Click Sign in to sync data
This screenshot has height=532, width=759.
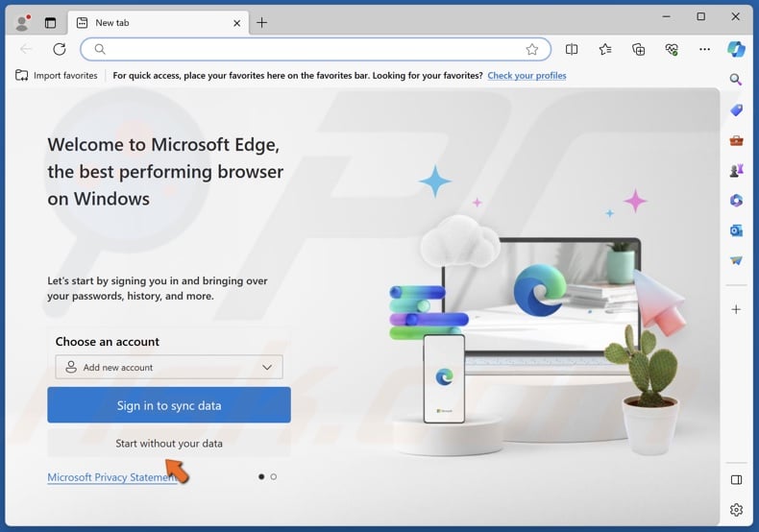coord(169,405)
